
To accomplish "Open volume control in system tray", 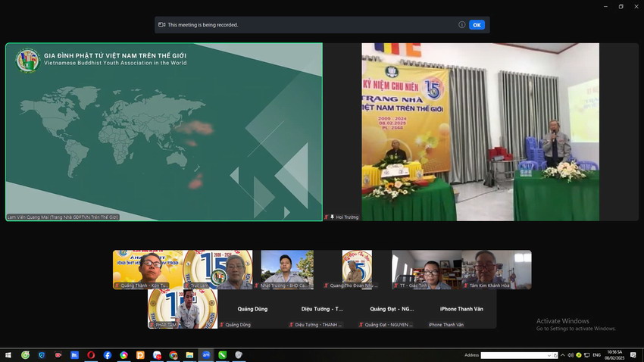I will pyautogui.click(x=571, y=355).
